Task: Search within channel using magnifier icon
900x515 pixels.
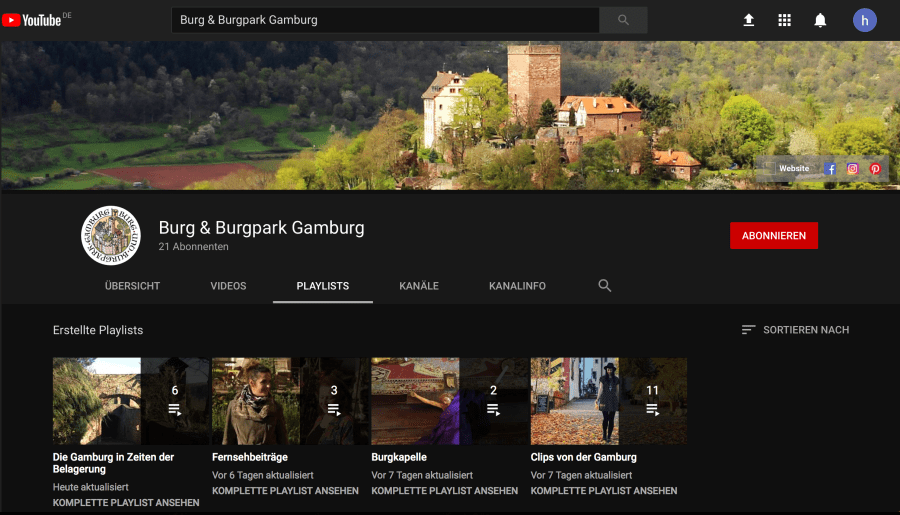Action: [604, 286]
